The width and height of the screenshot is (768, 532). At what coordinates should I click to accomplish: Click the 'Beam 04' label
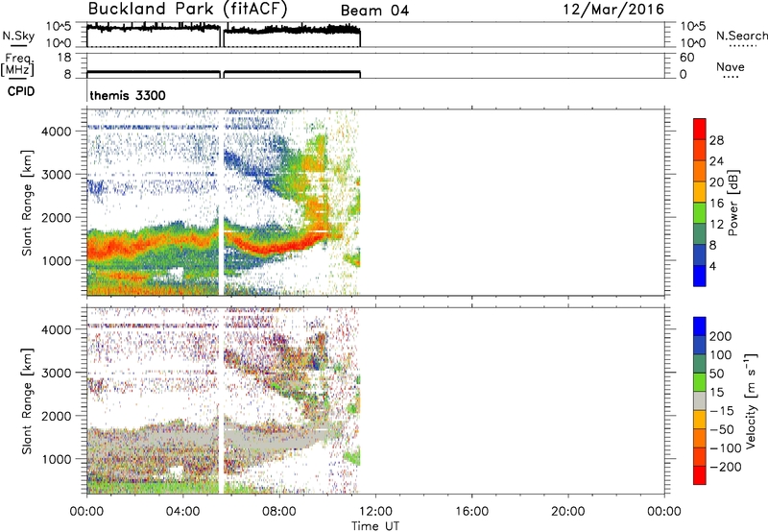[374, 11]
